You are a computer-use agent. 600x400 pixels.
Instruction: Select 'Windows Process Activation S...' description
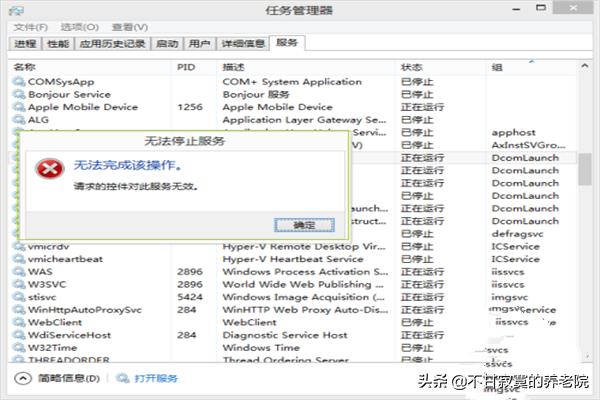(305, 272)
